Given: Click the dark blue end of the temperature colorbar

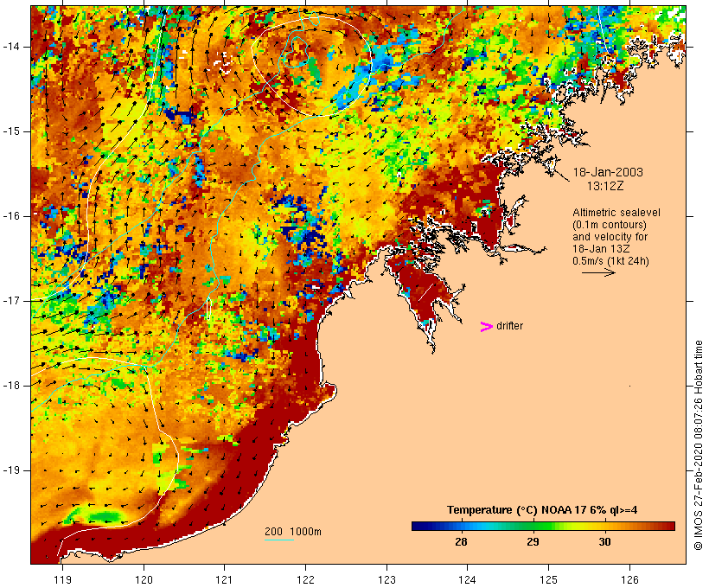Looking at the screenshot, I should pyautogui.click(x=418, y=526).
